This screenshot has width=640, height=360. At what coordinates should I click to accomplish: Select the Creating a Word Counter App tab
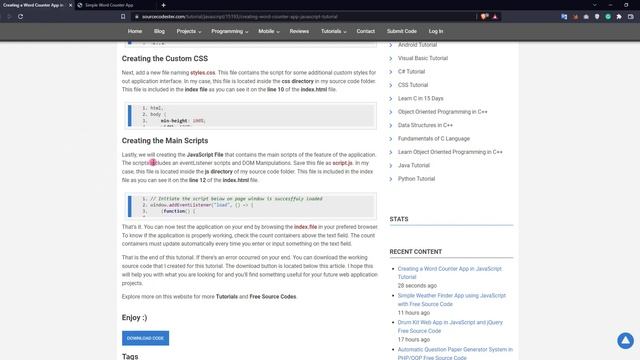pos(33,5)
